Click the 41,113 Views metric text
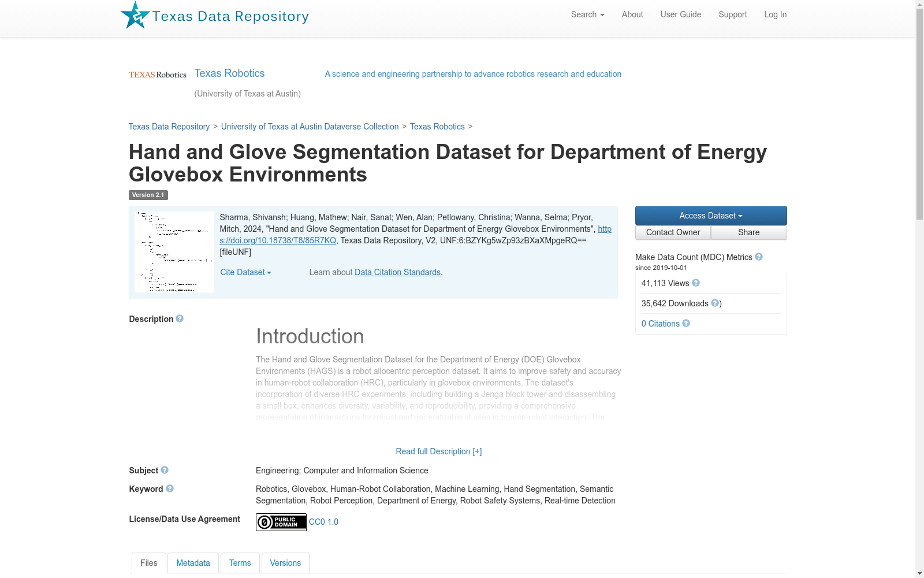Screen dimensions: 924x578 [x=665, y=283]
